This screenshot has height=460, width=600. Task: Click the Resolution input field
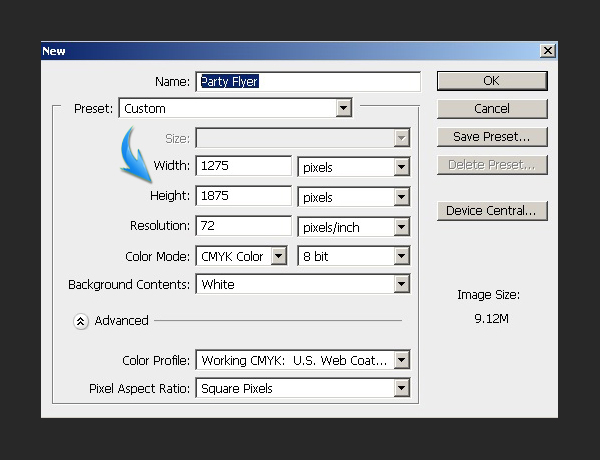click(243, 227)
